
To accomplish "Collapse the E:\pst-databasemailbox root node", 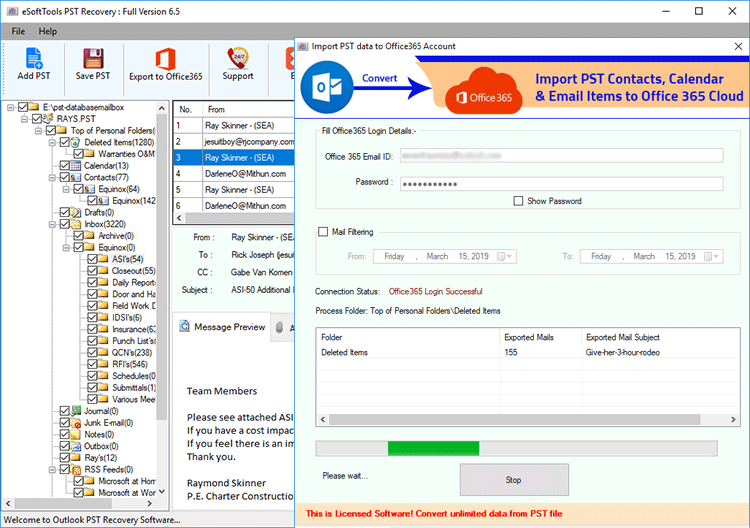I will (11, 107).
